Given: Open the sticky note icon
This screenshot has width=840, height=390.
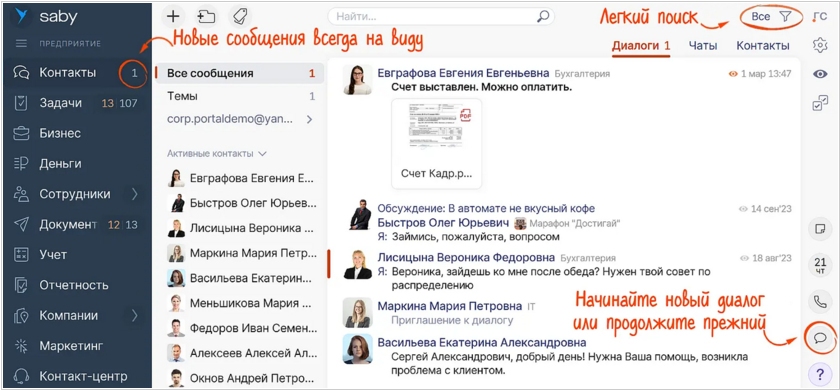Looking at the screenshot, I should click(820, 229).
